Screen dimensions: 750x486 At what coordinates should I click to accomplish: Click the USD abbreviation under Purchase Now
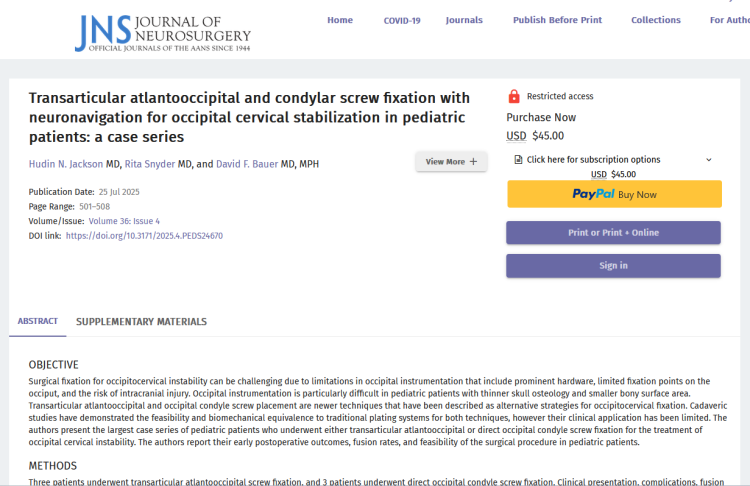516,136
